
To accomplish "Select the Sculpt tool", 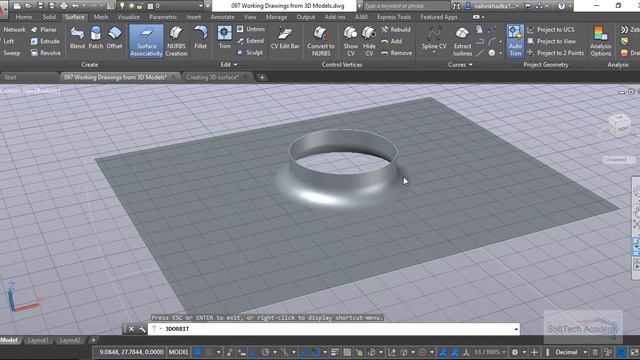I will tap(250, 53).
